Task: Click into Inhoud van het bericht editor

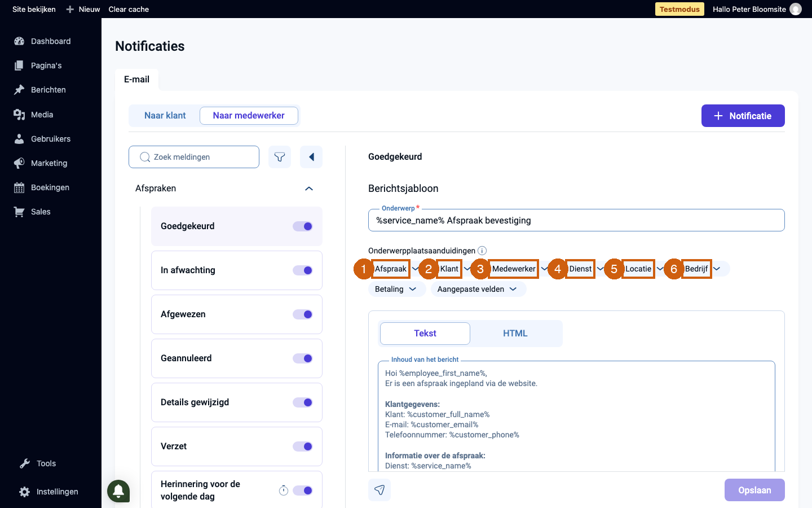Action: [x=576, y=417]
